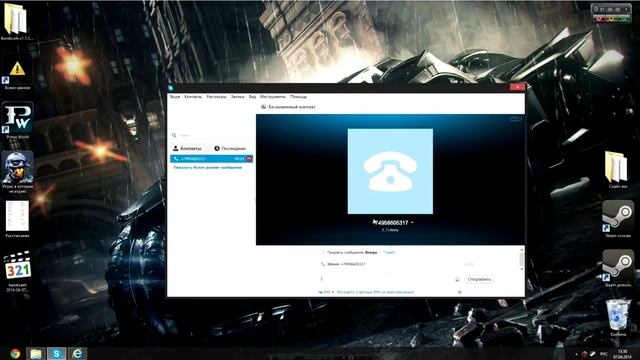
Task: Open the SMS mode dropdown below message box
Action: [327, 292]
